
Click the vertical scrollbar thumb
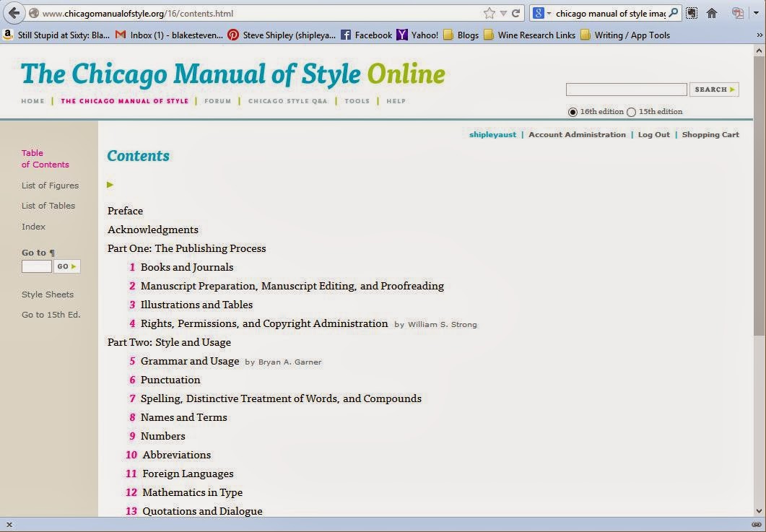click(x=760, y=196)
